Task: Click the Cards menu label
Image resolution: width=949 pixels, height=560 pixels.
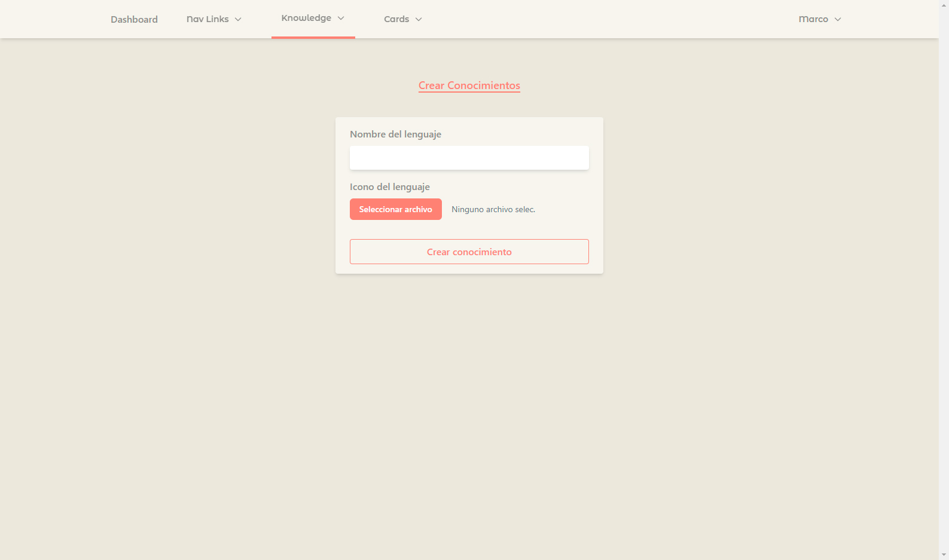Action: 396,19
